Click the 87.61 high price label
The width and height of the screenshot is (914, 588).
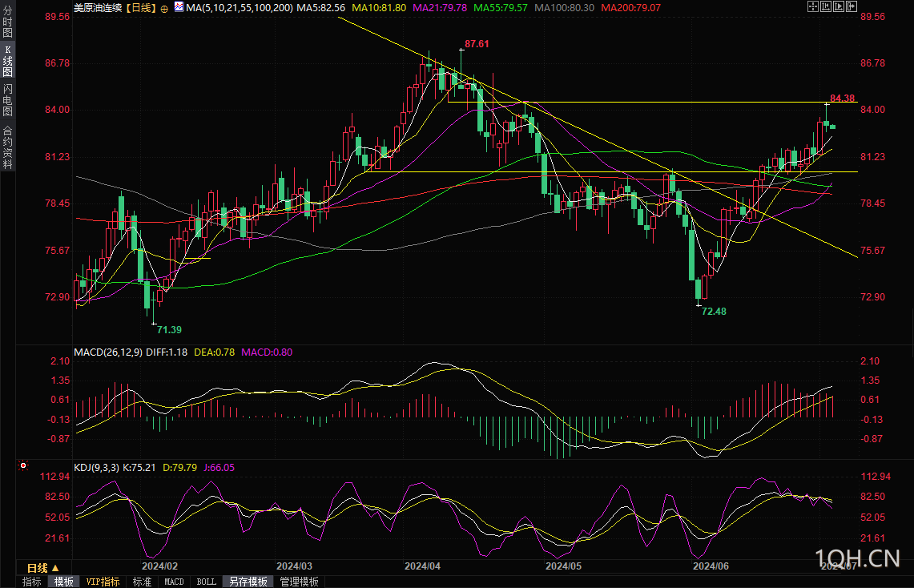477,44
